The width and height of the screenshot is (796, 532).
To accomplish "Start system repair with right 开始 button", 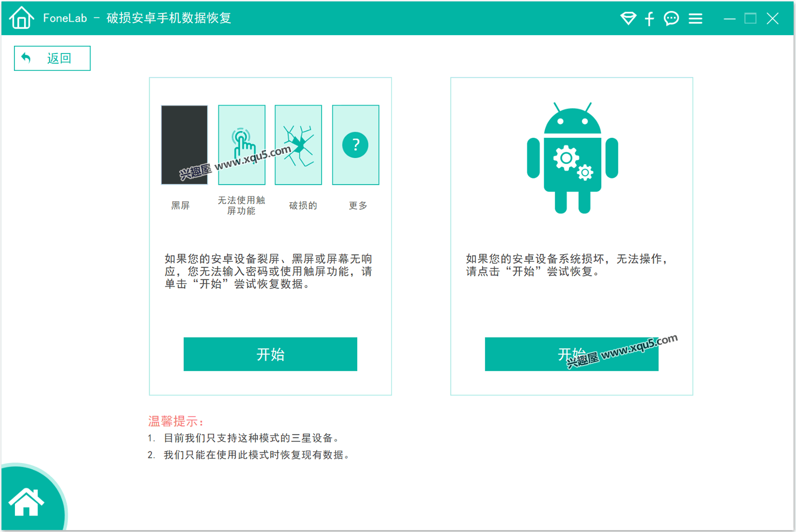I will pos(572,354).
